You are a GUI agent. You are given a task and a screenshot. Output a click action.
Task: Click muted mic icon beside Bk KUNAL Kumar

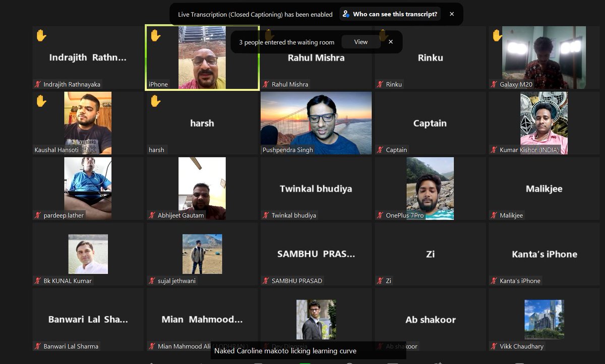coord(38,281)
